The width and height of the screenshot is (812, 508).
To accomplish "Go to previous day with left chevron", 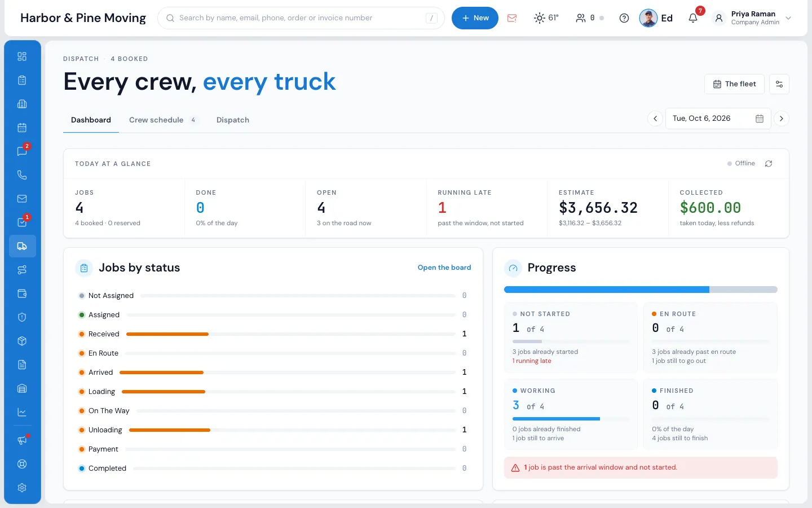I will coord(655,119).
